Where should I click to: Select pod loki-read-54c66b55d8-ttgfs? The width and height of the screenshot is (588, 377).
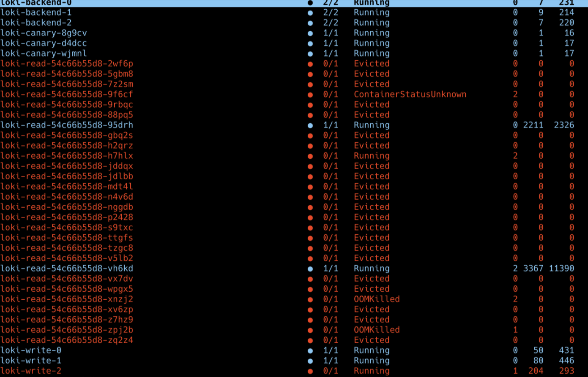pos(67,238)
